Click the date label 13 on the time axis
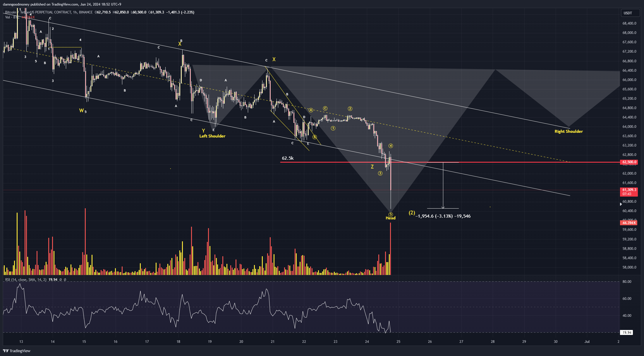644x356 pixels. coord(21,341)
